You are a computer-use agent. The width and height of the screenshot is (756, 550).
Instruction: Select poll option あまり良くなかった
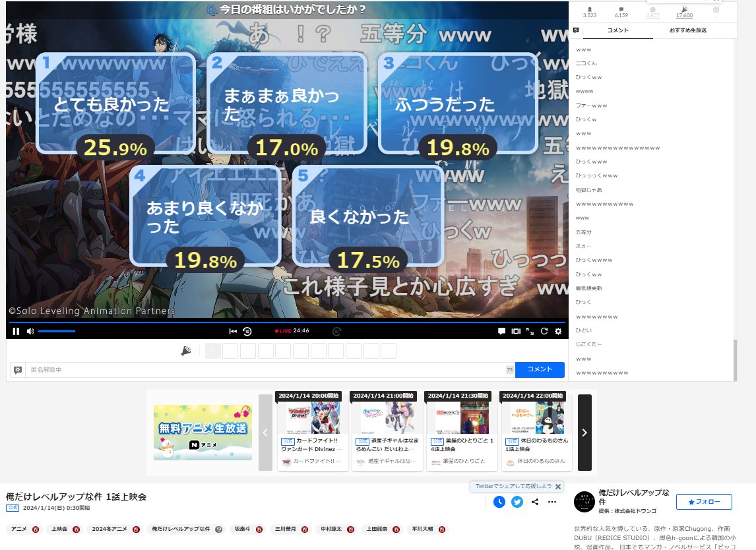tap(206, 216)
